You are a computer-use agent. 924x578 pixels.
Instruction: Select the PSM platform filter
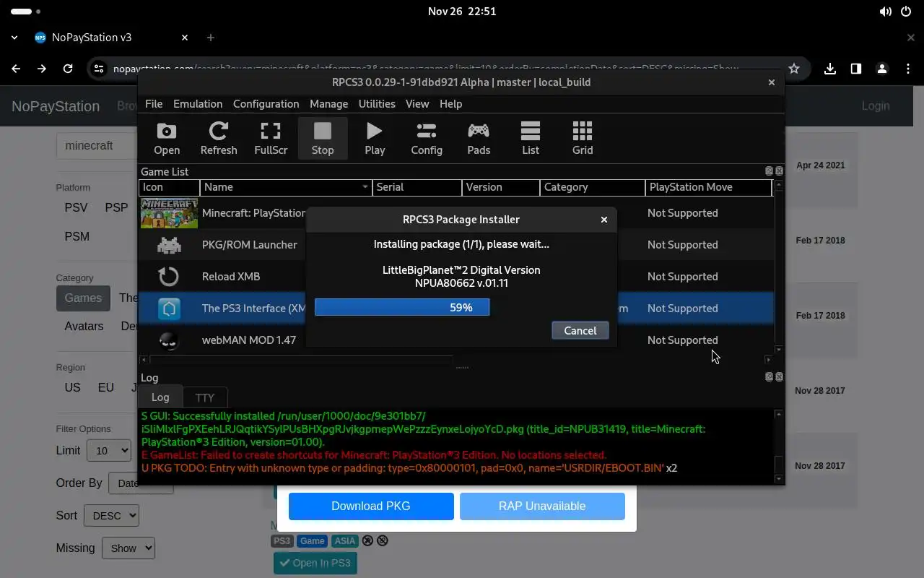point(77,236)
